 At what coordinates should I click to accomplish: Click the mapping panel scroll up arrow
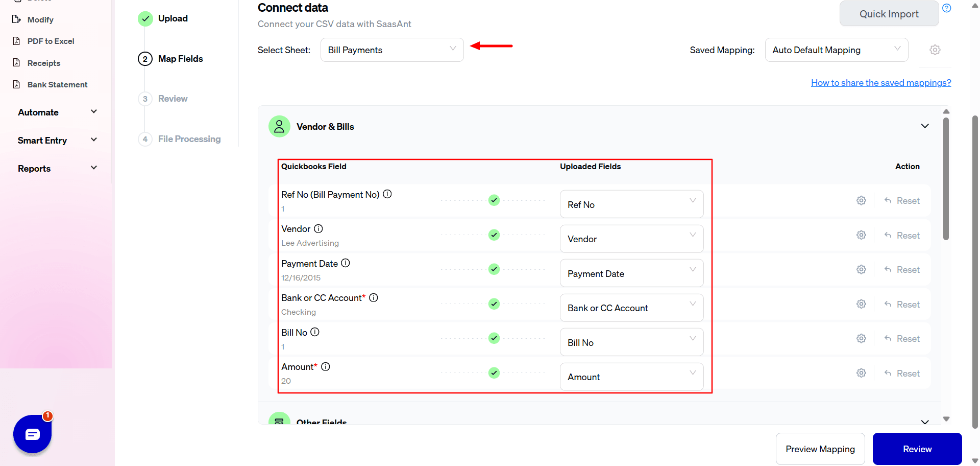point(946,111)
